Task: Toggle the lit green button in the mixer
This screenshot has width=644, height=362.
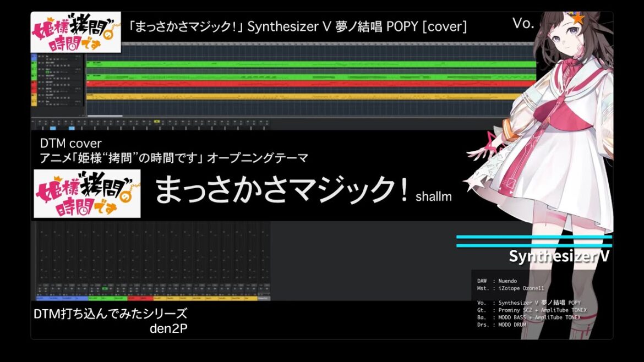Action: click(105, 288)
